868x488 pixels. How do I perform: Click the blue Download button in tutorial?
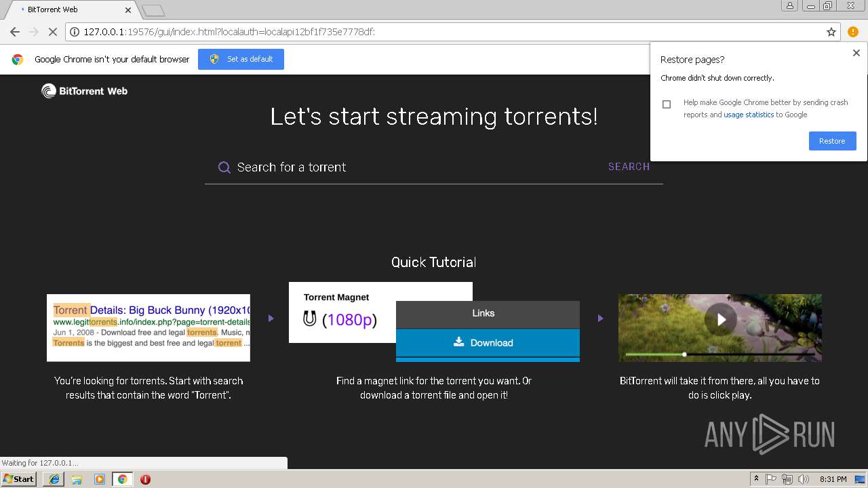pyautogui.click(x=488, y=343)
